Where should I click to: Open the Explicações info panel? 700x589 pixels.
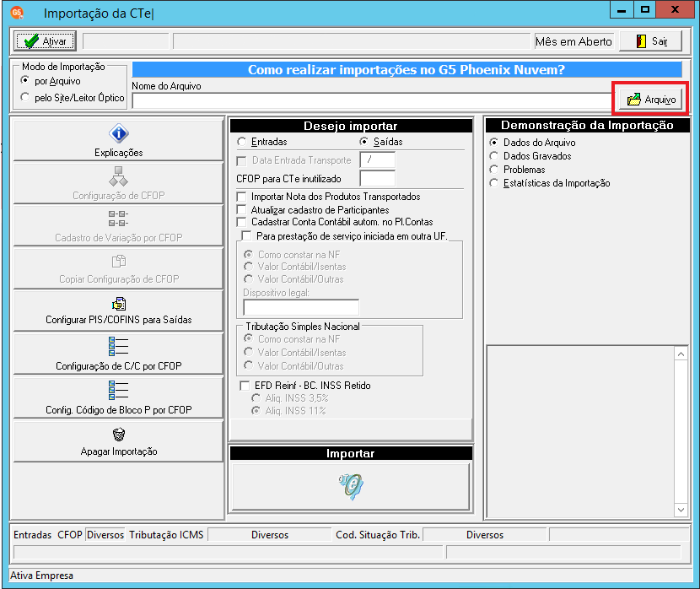click(118, 140)
